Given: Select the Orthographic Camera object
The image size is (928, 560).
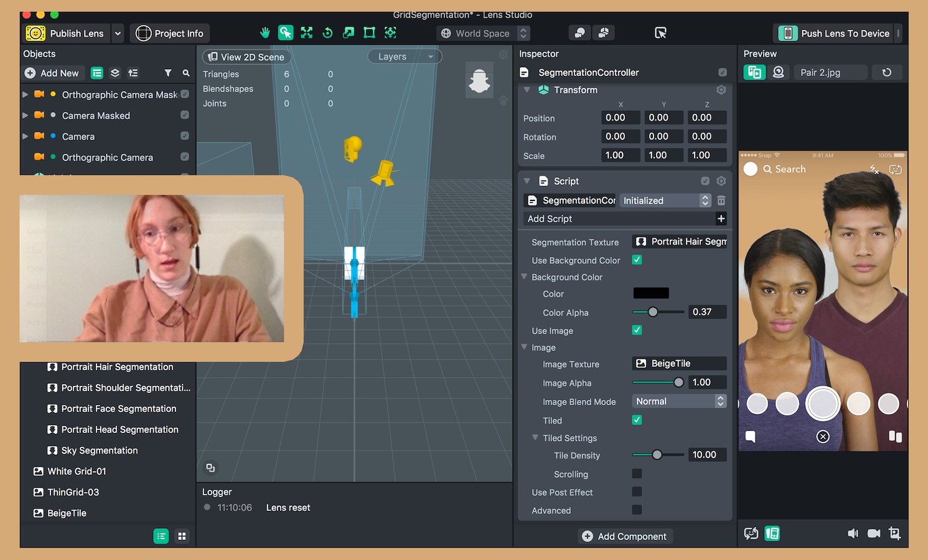Looking at the screenshot, I should point(108,157).
